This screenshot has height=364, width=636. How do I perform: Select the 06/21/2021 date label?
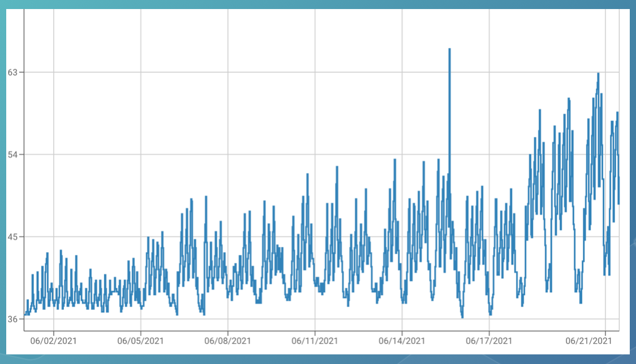coord(588,341)
